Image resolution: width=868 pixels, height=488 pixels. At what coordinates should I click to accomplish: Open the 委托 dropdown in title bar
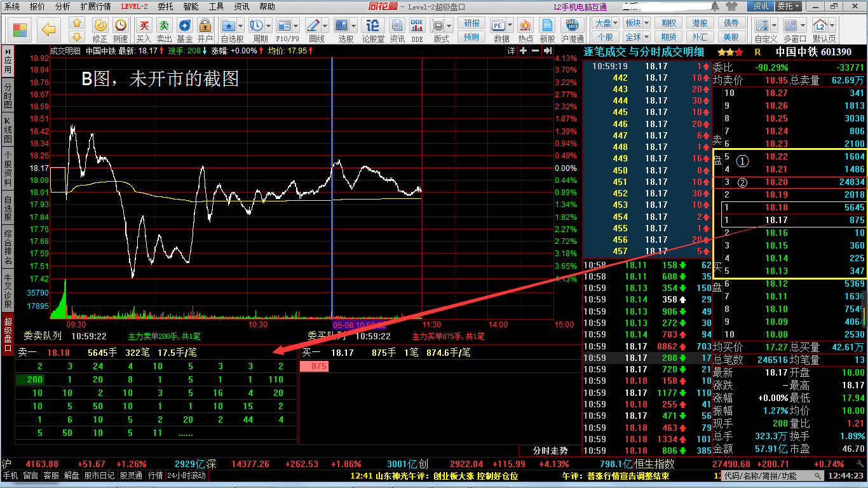point(788,6)
